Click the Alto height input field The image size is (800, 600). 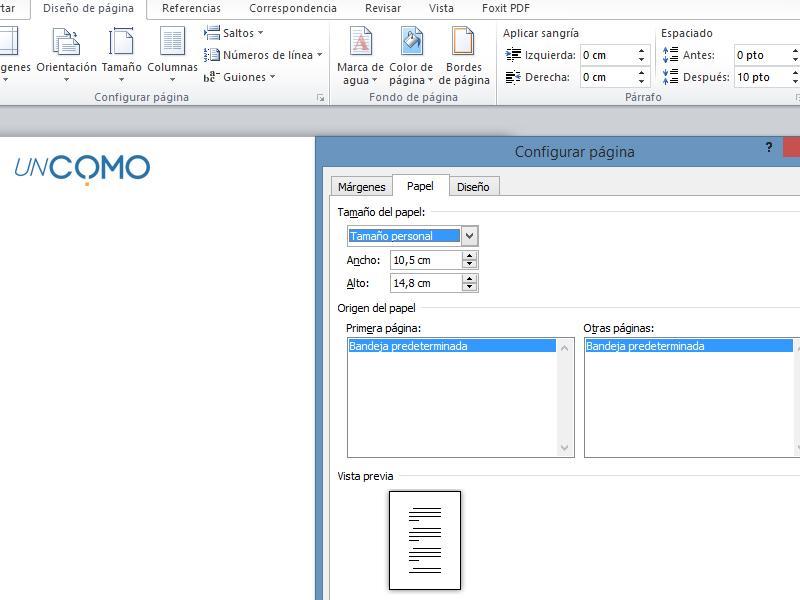[x=425, y=283]
